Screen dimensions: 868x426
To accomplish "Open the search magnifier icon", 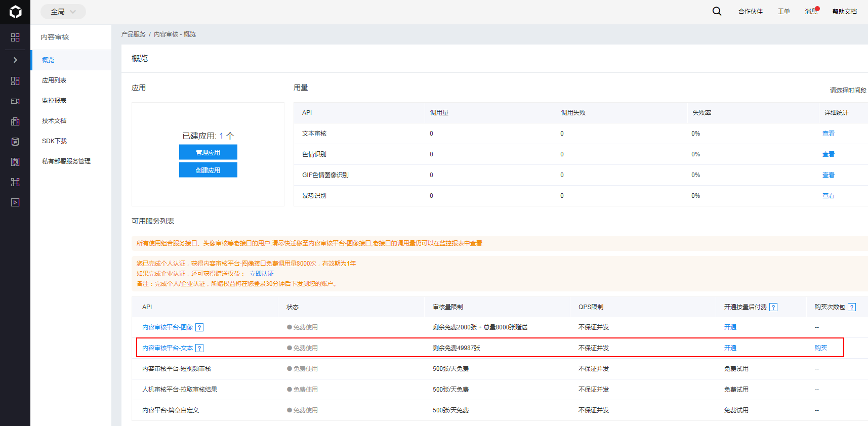I will click(717, 11).
